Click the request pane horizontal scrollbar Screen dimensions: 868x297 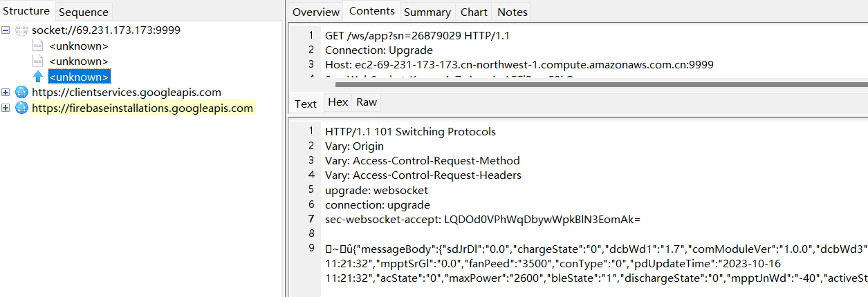[595, 84]
